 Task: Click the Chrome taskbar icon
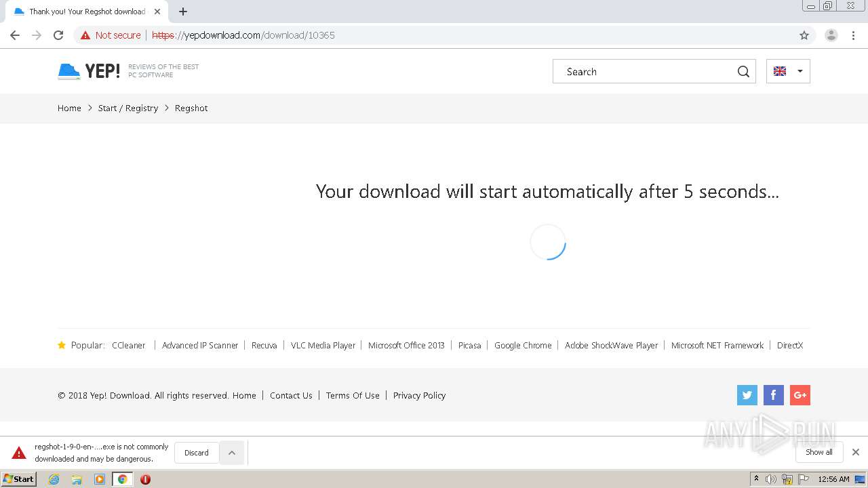[123, 479]
